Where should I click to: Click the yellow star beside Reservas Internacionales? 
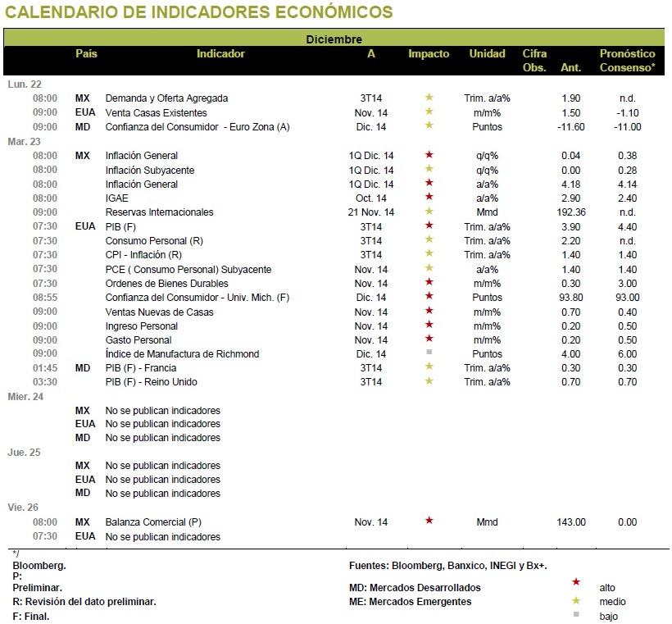(x=429, y=211)
